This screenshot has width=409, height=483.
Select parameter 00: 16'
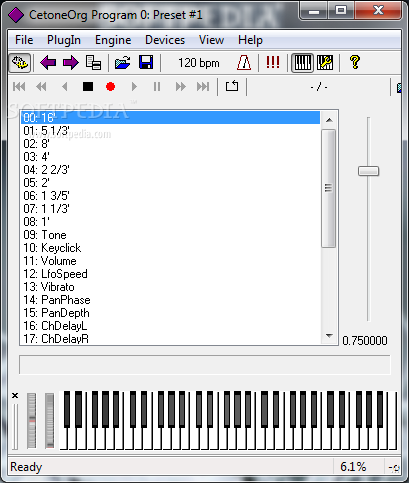tap(170, 118)
